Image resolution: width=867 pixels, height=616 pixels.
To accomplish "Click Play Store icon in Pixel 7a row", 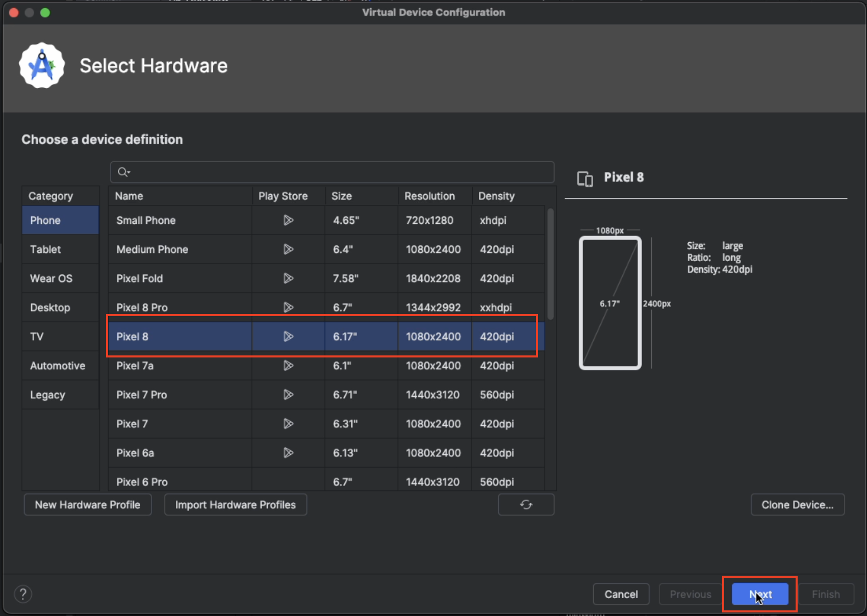I will (288, 366).
